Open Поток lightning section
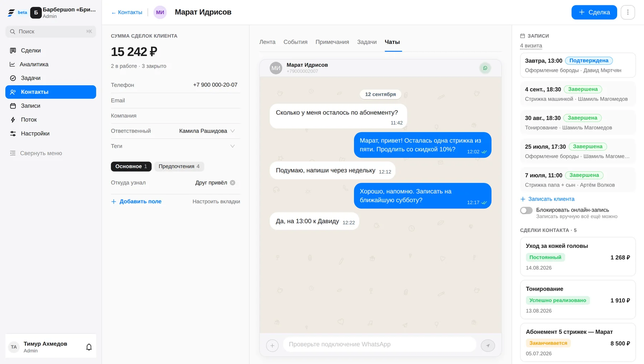Viewport: 644px width, 364px height. coord(50,120)
